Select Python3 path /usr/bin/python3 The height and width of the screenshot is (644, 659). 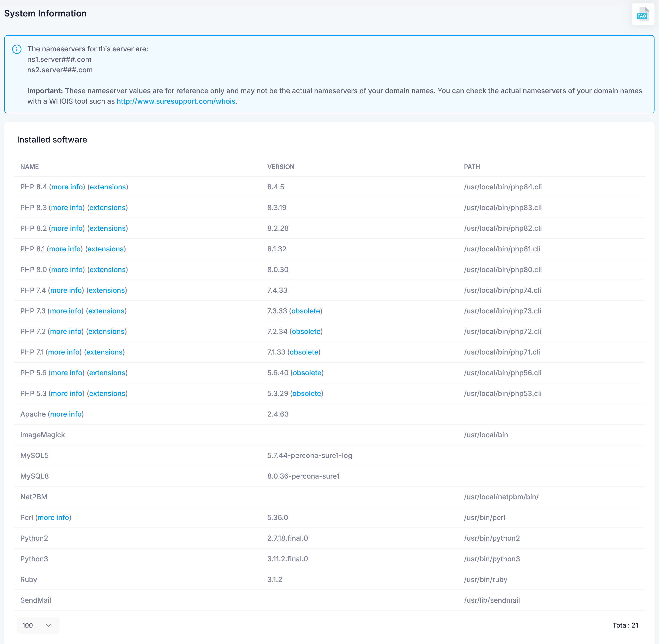(492, 559)
